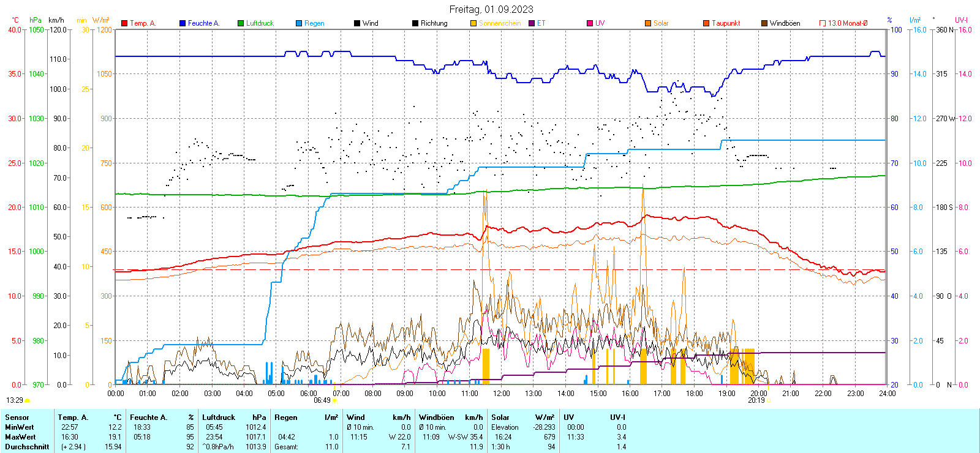Click the light blue Regen legend square
The width and height of the screenshot is (980, 453).
click(x=299, y=23)
